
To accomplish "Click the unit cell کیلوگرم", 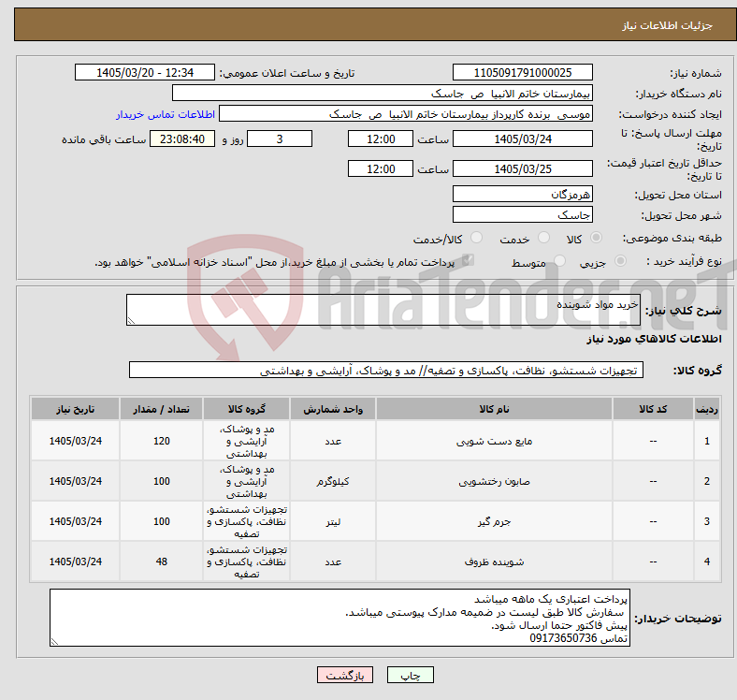I will coord(333,481).
